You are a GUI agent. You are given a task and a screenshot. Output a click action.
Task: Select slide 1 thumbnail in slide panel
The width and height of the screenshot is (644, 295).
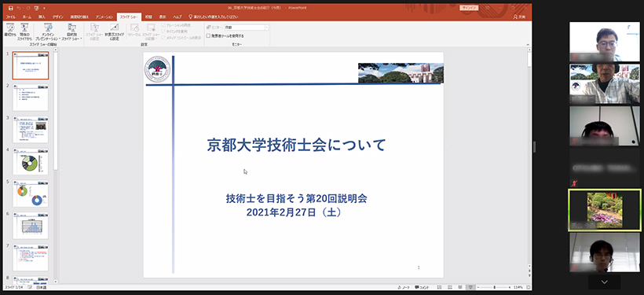[31, 65]
